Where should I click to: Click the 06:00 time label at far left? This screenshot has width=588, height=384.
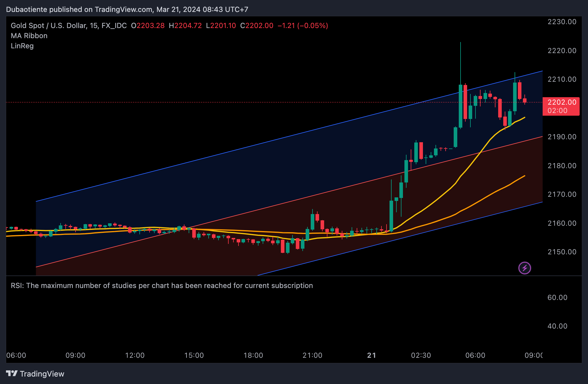coord(16,355)
